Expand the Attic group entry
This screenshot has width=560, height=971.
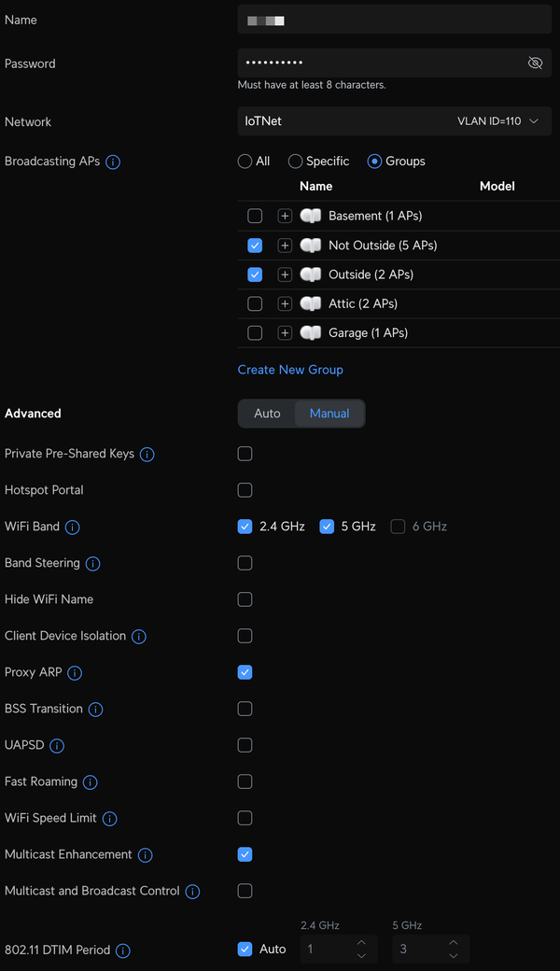pos(285,303)
